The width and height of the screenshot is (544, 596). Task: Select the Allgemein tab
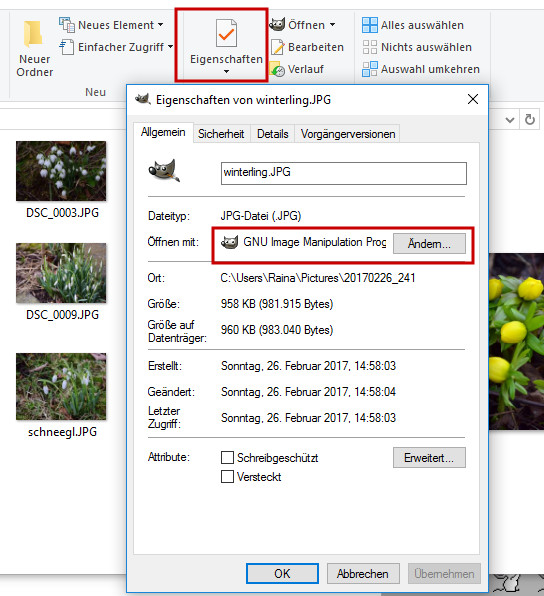coord(163,132)
